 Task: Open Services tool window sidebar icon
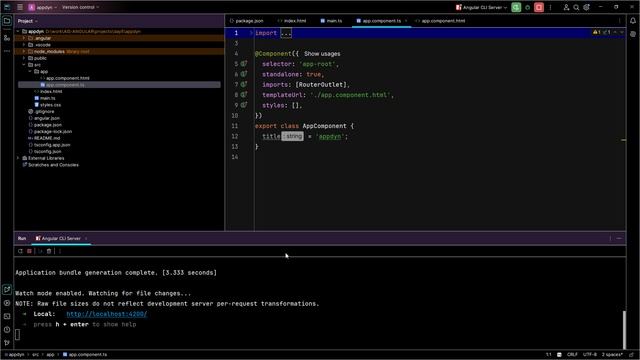7,303
